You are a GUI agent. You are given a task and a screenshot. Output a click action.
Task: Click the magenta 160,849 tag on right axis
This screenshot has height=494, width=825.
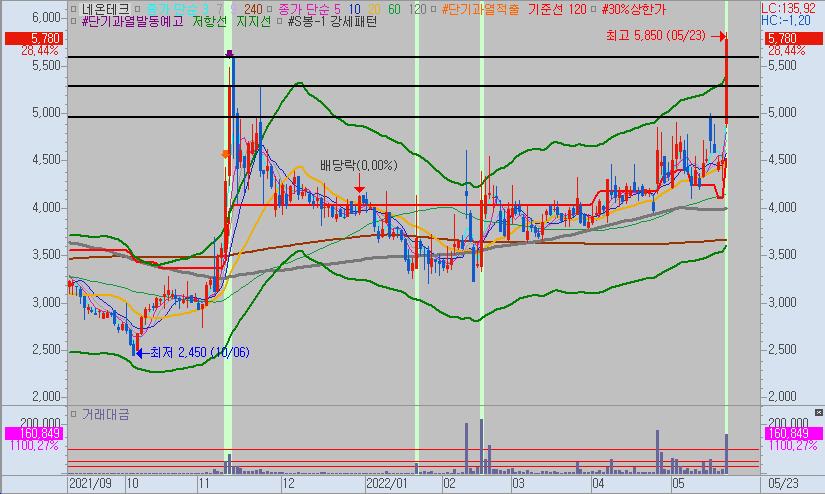click(792, 434)
